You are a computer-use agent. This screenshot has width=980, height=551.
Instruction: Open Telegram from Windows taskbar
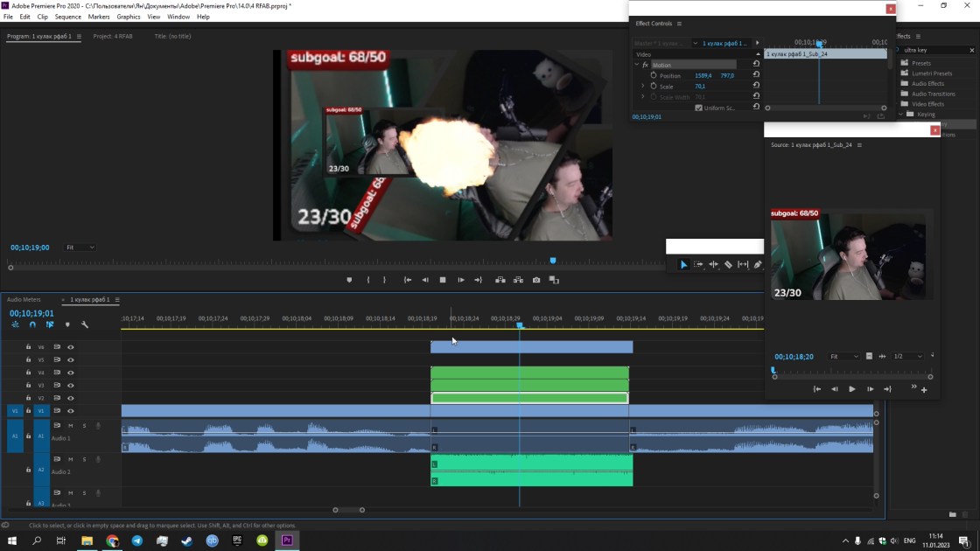click(136, 541)
